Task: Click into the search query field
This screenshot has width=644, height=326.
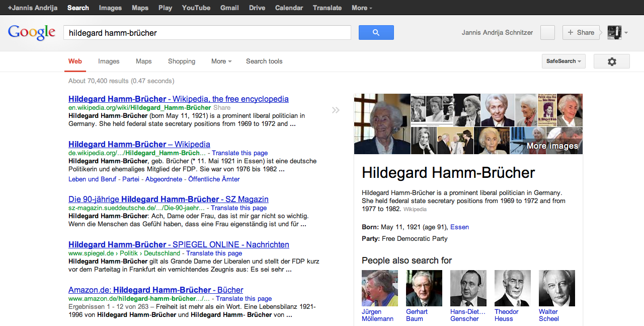Action: 207,33
